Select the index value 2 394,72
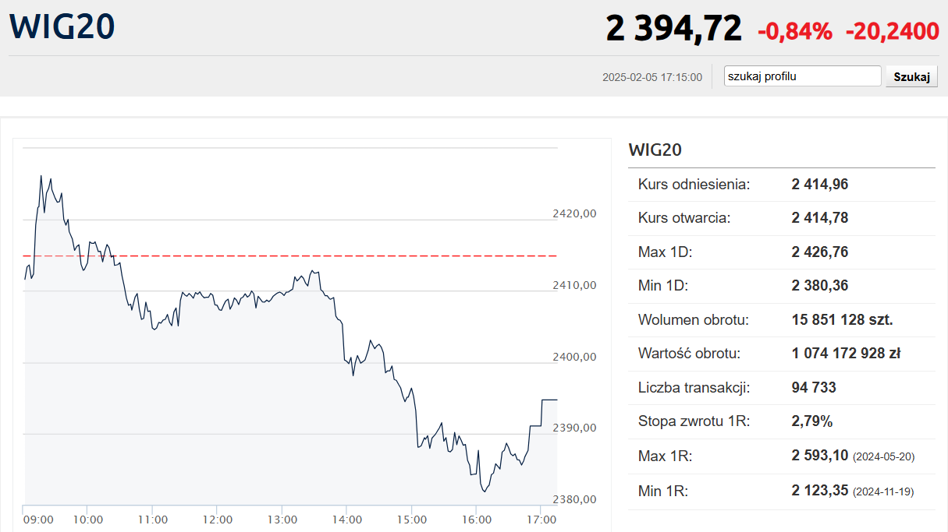948x532 pixels. 674,29
